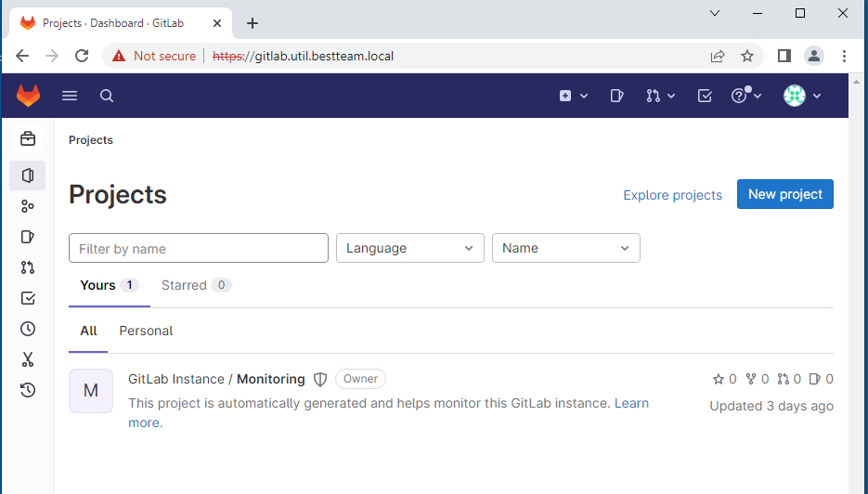Click Monitoring project merge requests count
868x494 pixels.
pyautogui.click(x=789, y=380)
